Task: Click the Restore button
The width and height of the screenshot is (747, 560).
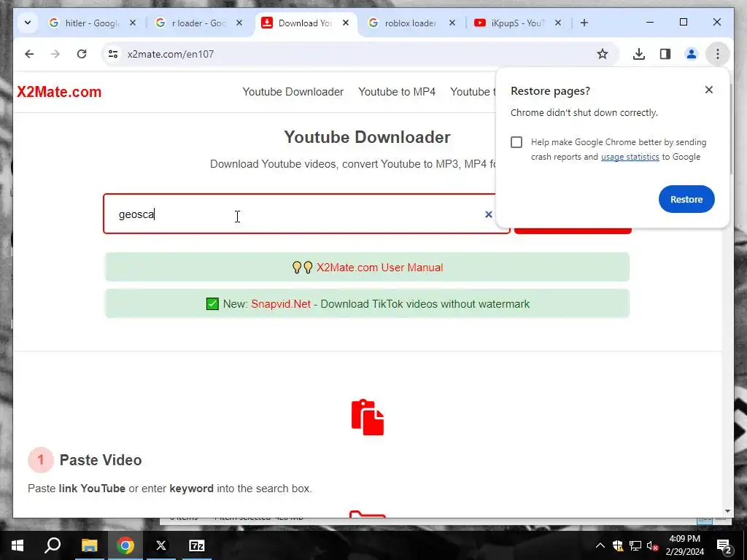Action: 686,199
